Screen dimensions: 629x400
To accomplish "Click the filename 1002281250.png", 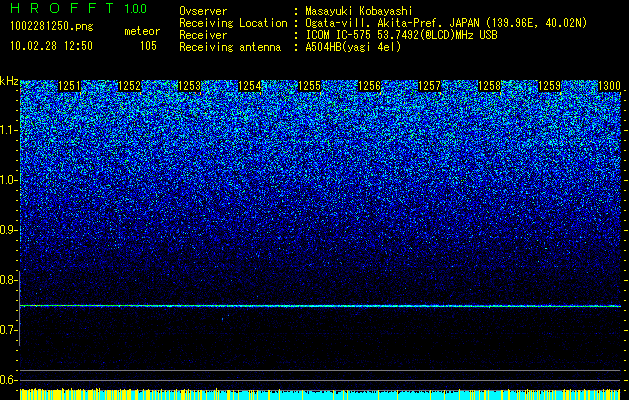I will click(x=52, y=26).
